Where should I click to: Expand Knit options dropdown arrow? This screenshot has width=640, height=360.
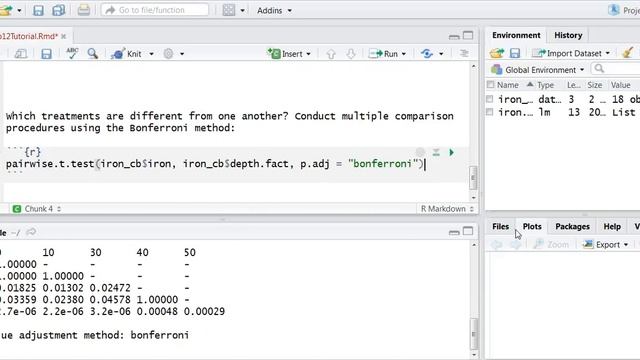point(151,54)
